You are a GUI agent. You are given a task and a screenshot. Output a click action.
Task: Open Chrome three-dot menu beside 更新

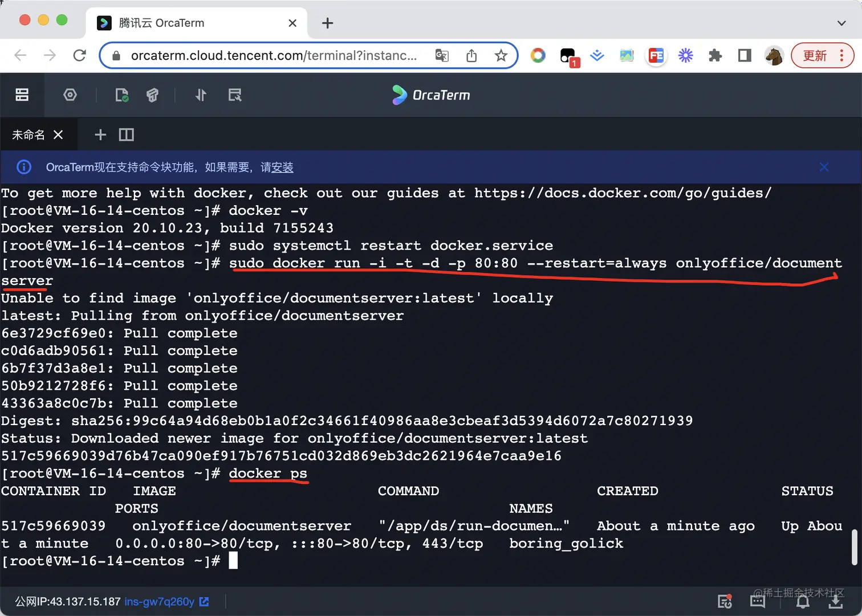841,55
